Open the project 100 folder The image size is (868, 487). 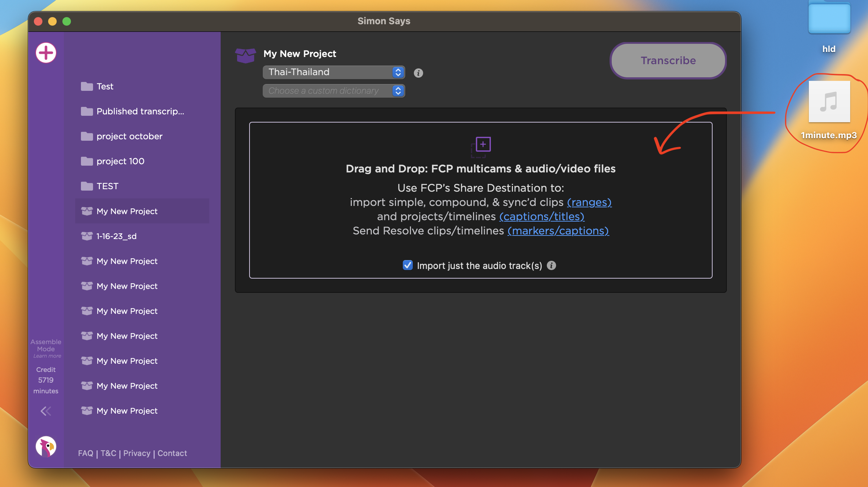(142, 161)
